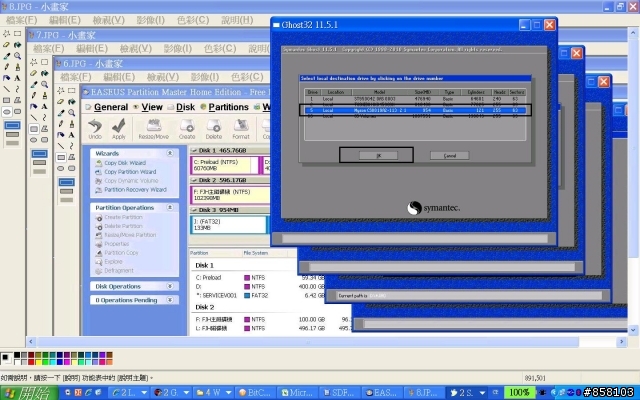The width and height of the screenshot is (640, 400).
Task: Collapse the Disk 3 954MB header
Action: 194,210
